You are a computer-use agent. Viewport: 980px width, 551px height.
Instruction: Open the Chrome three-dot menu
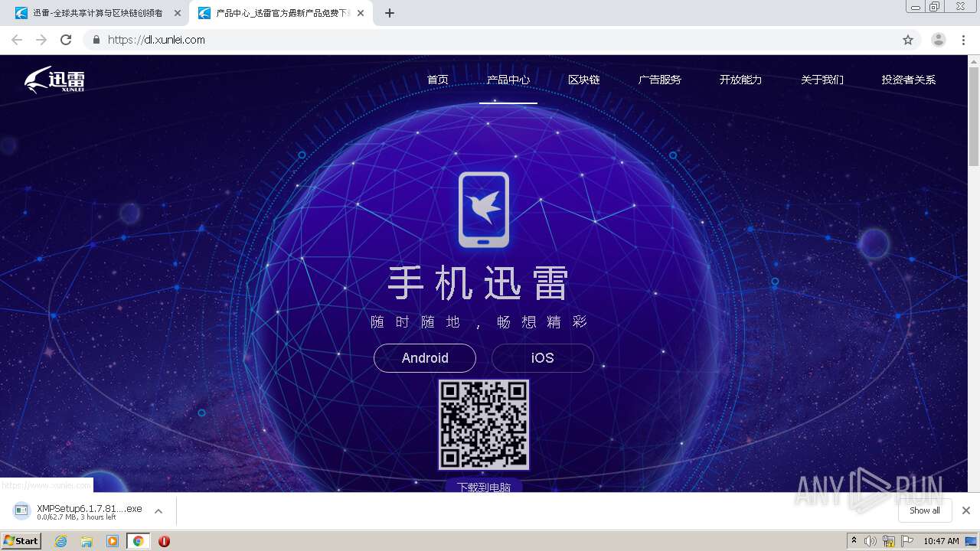click(963, 40)
